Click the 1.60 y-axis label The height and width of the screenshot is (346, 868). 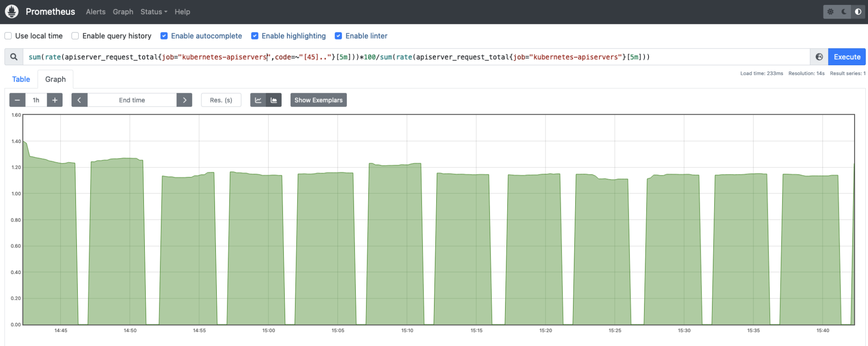(16, 115)
